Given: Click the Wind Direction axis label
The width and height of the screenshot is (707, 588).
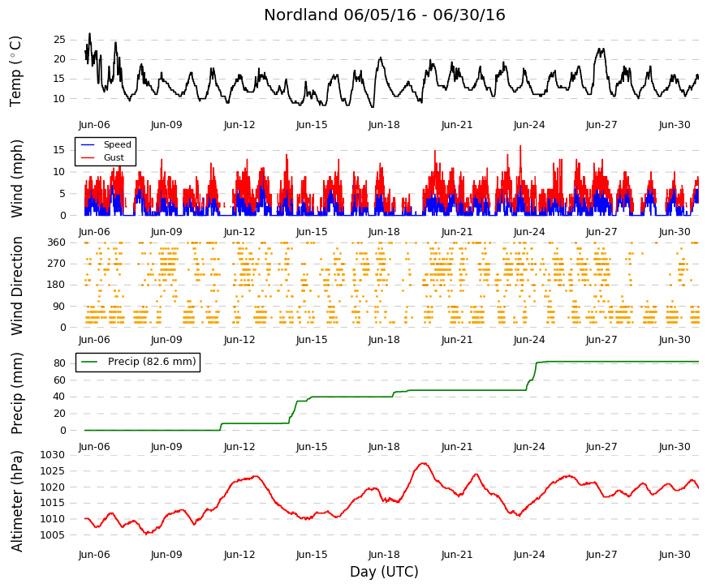Looking at the screenshot, I should (17, 285).
